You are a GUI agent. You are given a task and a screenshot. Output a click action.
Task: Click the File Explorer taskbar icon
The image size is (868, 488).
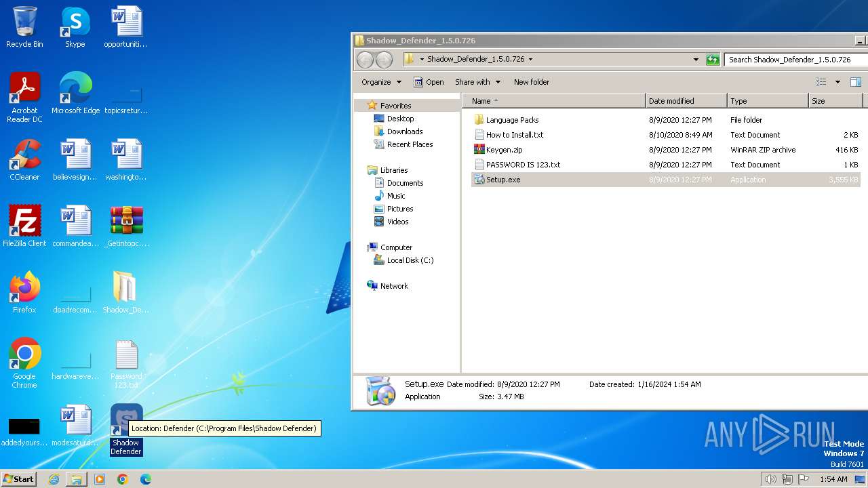[77, 479]
